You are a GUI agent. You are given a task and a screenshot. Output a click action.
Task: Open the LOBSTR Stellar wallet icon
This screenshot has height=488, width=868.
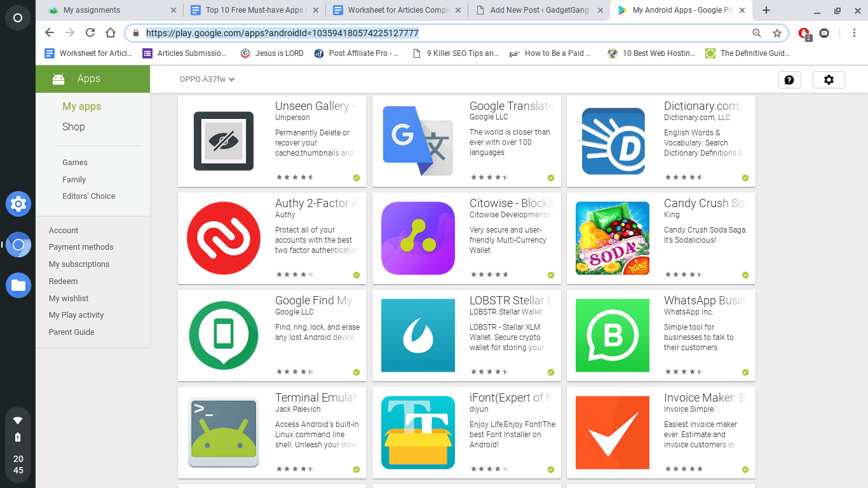click(418, 335)
